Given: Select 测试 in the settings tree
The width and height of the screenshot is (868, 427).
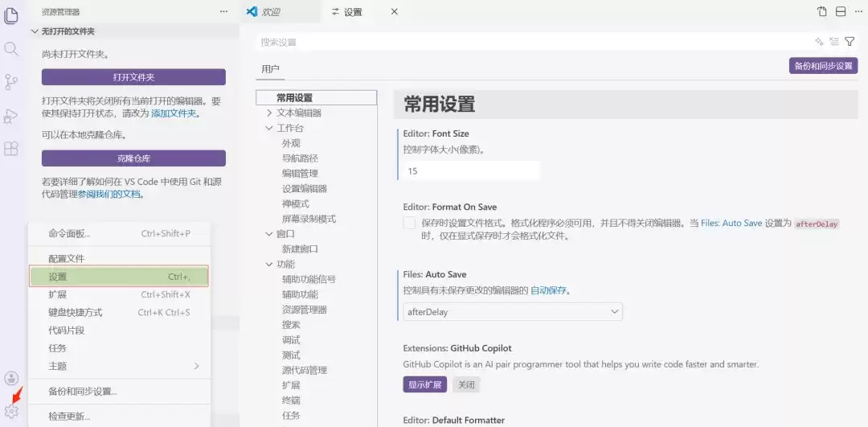Looking at the screenshot, I should 291,355.
